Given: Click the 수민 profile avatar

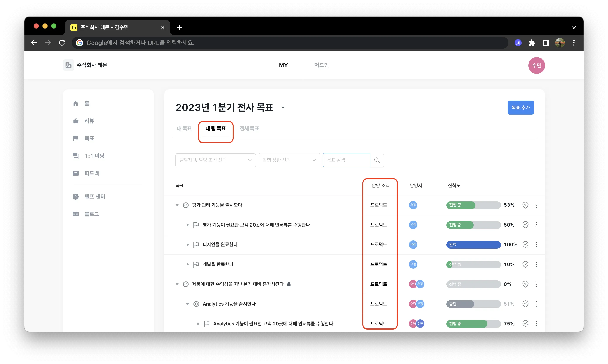Looking at the screenshot, I should pos(537,65).
